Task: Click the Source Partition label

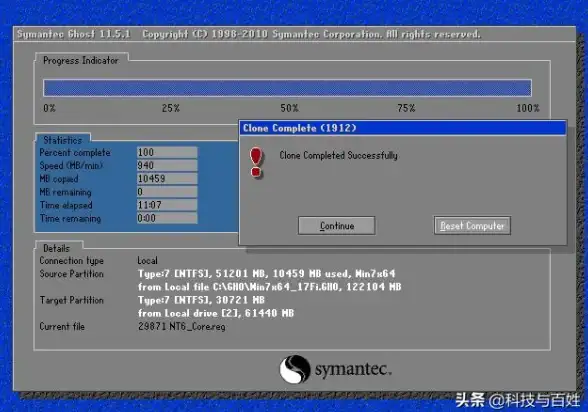Action: pos(71,274)
